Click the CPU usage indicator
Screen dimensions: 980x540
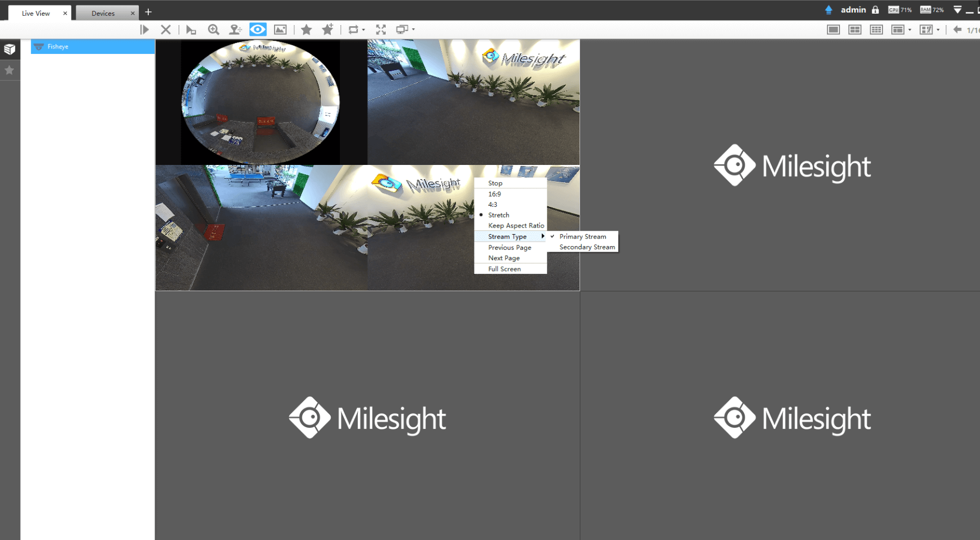900,10
